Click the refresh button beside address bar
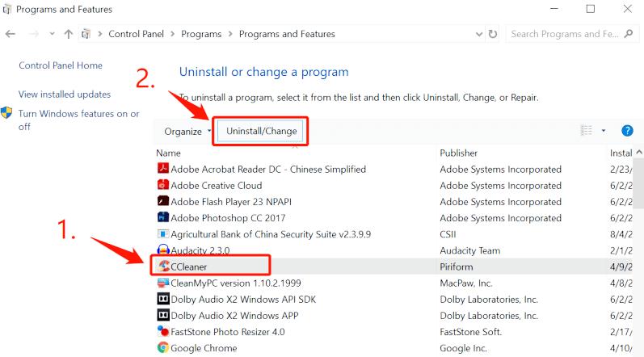Image resolution: width=644 pixels, height=357 pixels. pos(494,34)
